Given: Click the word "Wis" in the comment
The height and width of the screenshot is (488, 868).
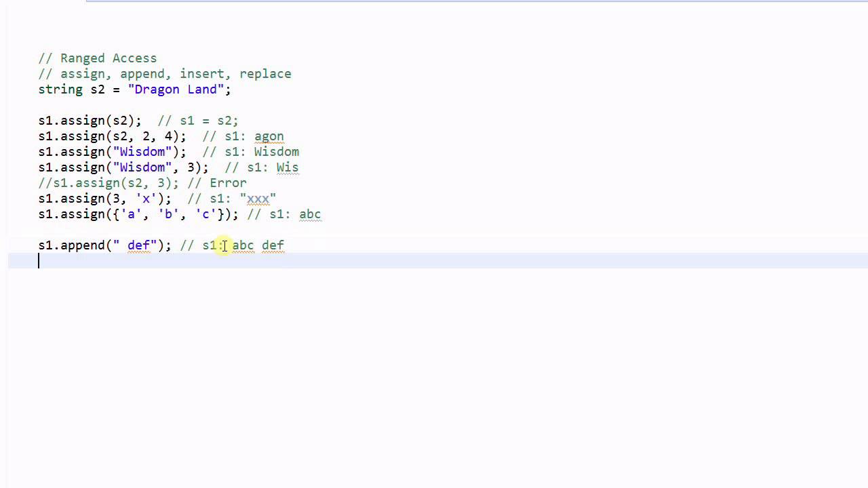Looking at the screenshot, I should [288, 167].
